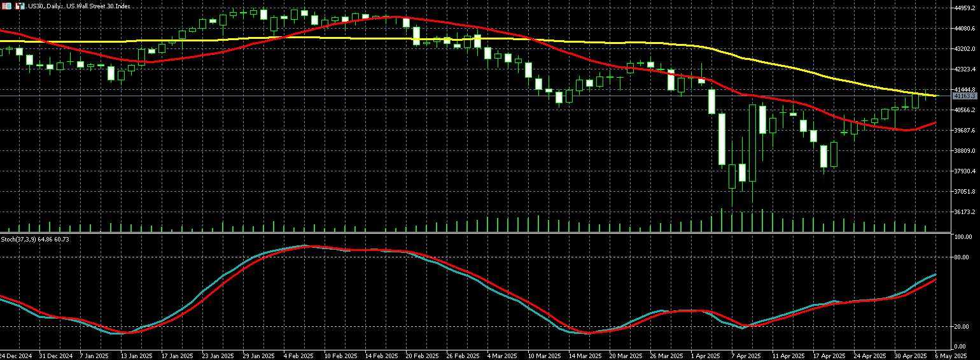980x360 pixels.
Task: Select the yellow moving average line
Action: tap(382, 38)
